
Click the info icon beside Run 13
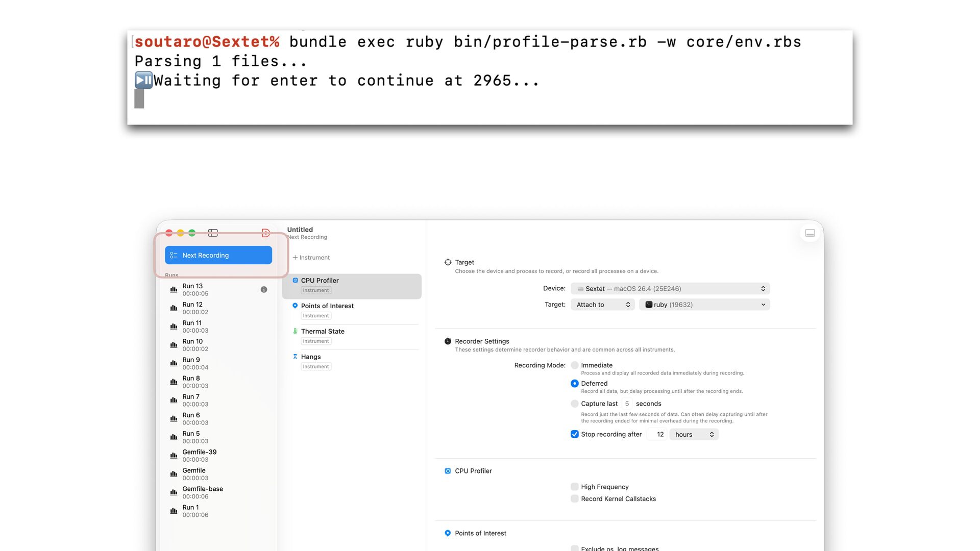click(x=264, y=290)
